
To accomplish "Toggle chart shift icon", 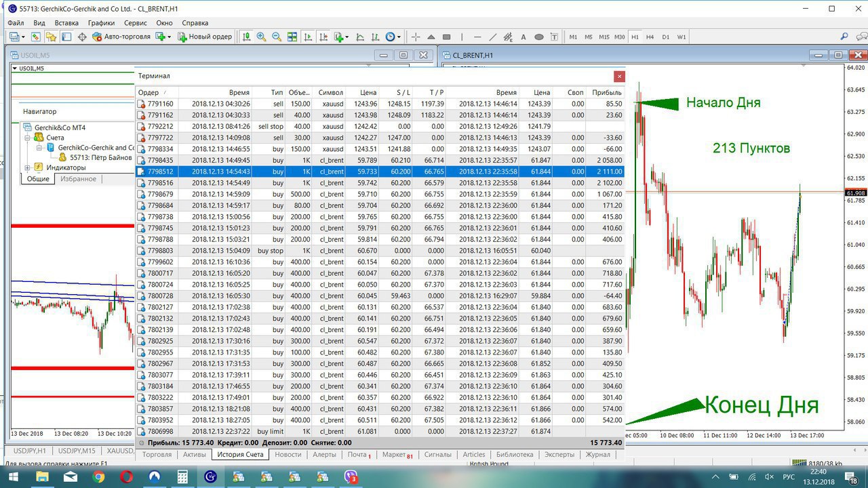I will click(x=323, y=37).
